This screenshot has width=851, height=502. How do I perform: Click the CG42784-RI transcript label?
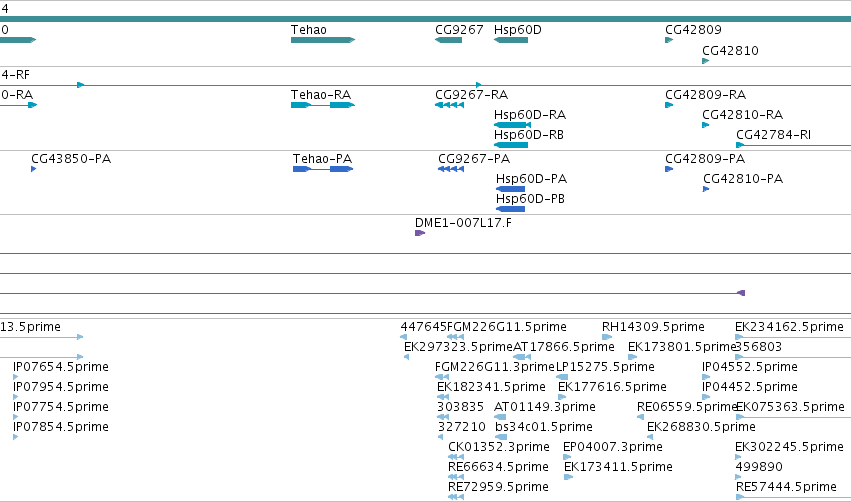pyautogui.click(x=773, y=135)
